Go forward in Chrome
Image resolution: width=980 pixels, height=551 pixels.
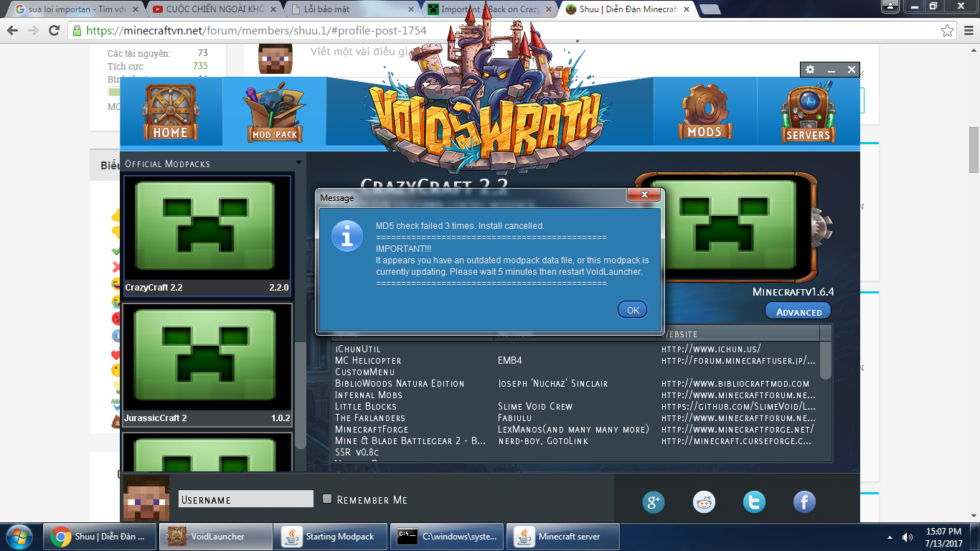[33, 31]
